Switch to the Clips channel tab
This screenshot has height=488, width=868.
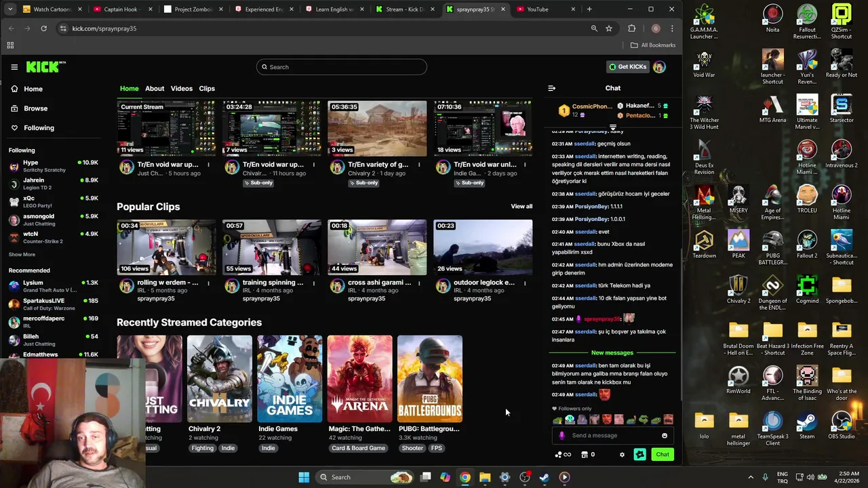coord(207,89)
